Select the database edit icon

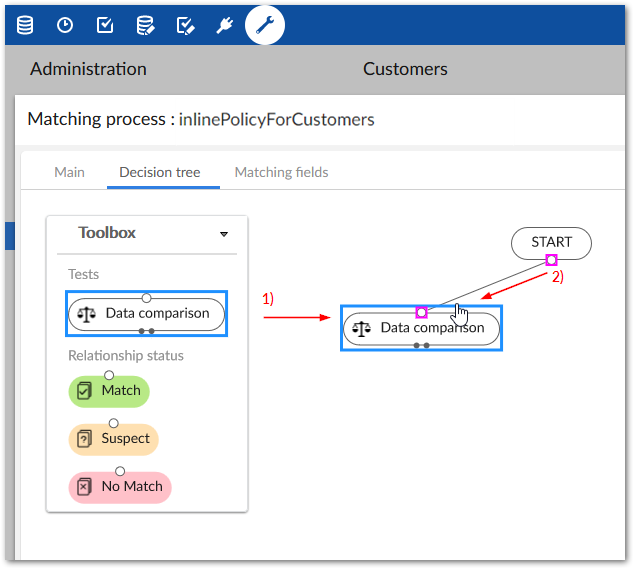145,25
